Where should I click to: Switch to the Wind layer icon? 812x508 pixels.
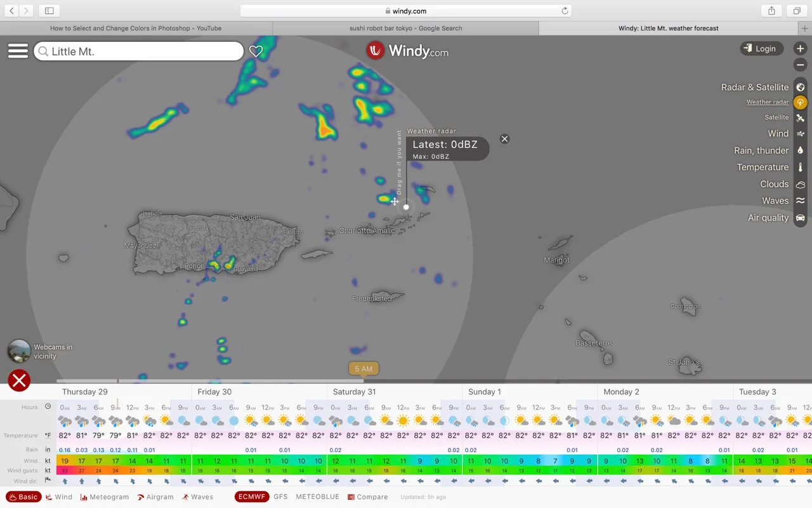click(x=800, y=133)
